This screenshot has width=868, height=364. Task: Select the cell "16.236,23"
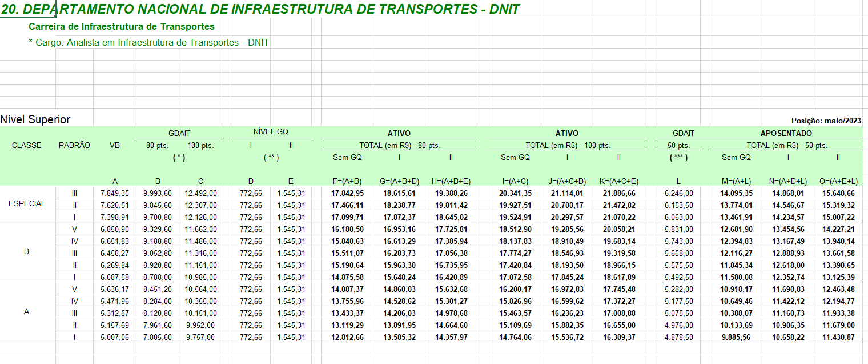pos(568,313)
